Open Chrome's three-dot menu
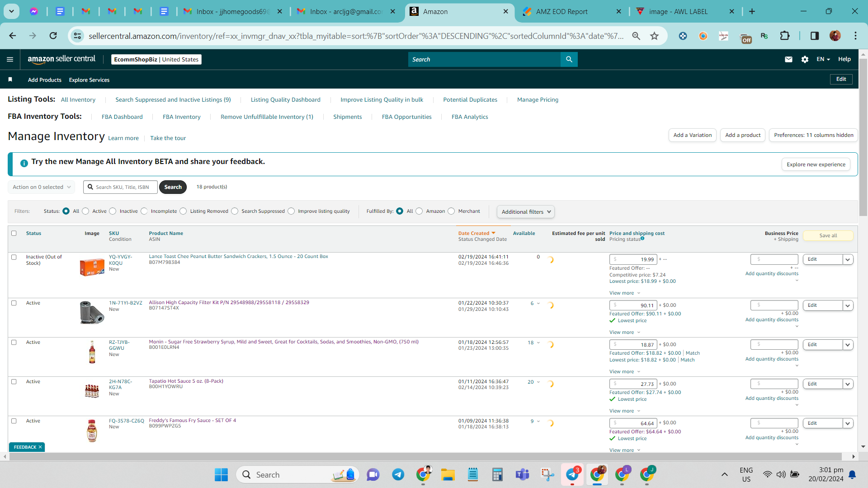The height and width of the screenshot is (488, 868). 855,36
